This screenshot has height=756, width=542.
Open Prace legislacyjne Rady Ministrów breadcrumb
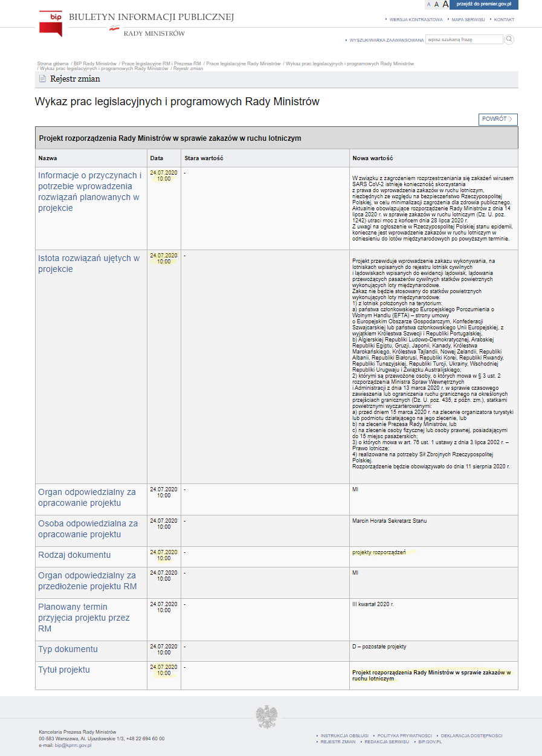244,63
